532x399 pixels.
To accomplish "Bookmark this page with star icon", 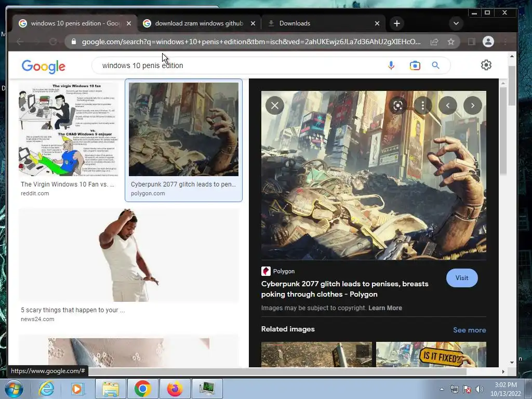I will point(450,42).
